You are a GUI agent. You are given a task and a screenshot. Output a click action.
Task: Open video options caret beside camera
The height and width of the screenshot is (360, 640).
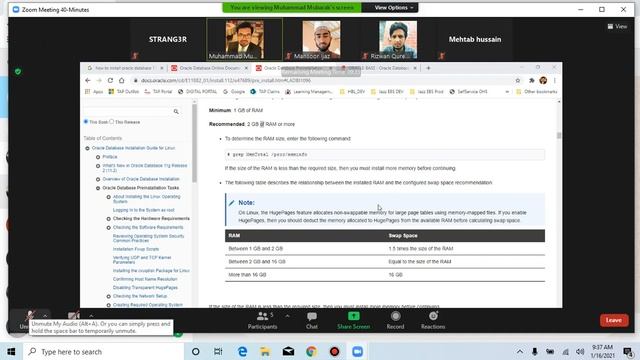pyautogui.click(x=91, y=316)
